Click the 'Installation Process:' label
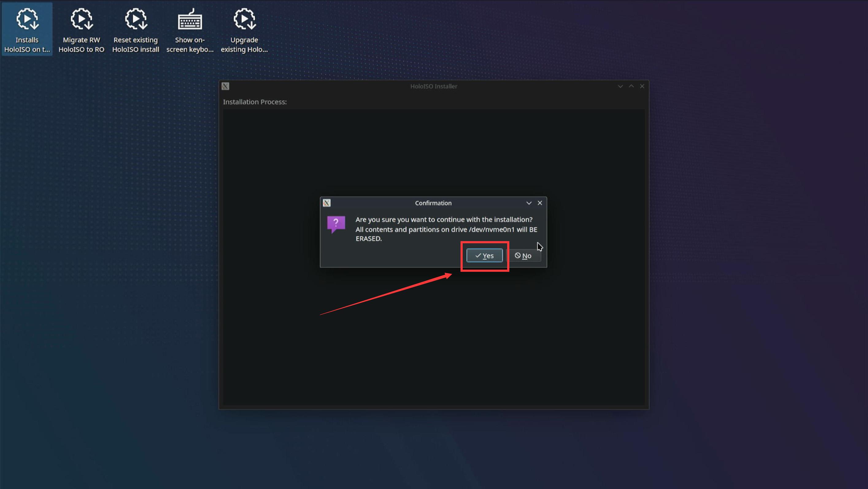Image resolution: width=868 pixels, height=489 pixels. [x=255, y=102]
